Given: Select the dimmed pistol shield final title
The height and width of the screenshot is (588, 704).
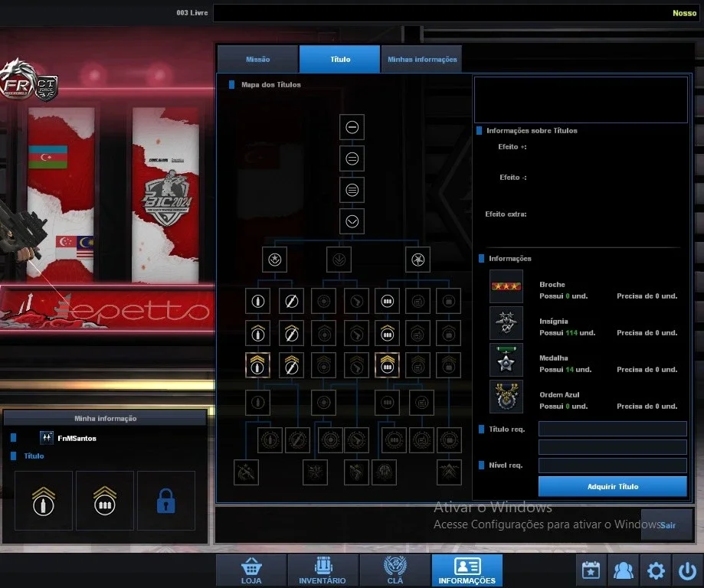Looking at the screenshot, I should click(x=356, y=472).
